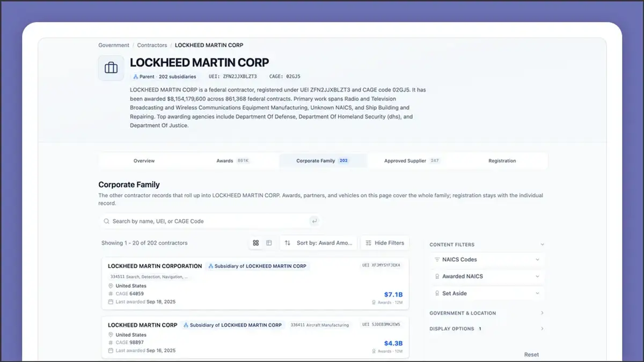This screenshot has width=644, height=362.
Task: Click the Hide Filters button
Action: coord(385,243)
